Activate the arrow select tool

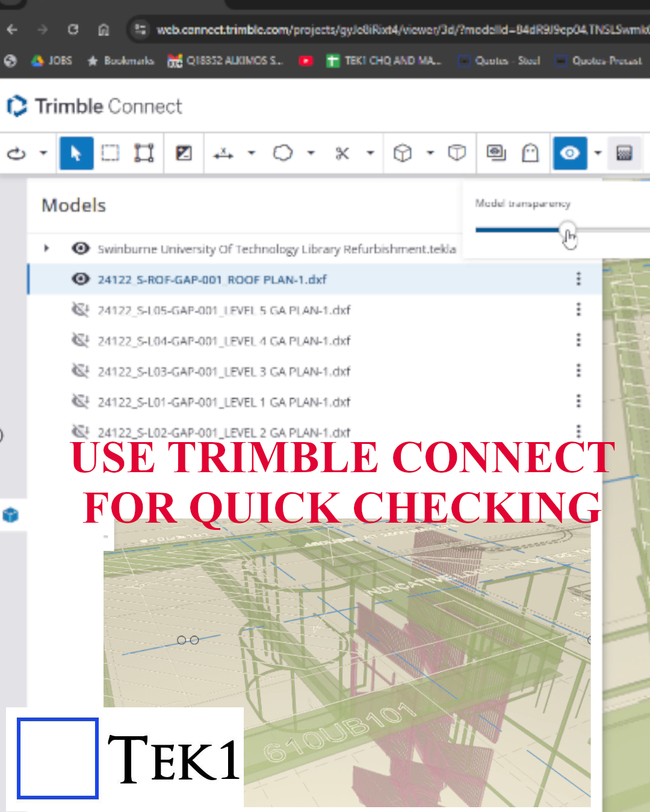[x=76, y=153]
